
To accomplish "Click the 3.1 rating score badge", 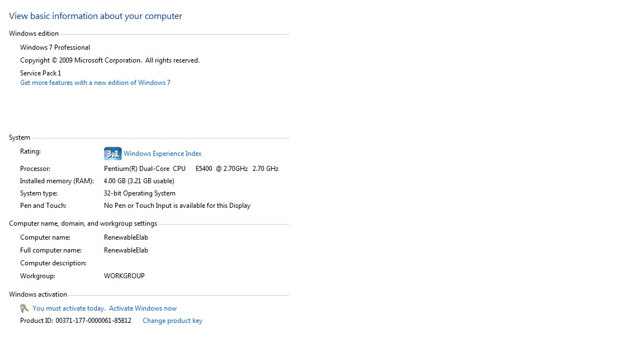I will pos(112,154).
